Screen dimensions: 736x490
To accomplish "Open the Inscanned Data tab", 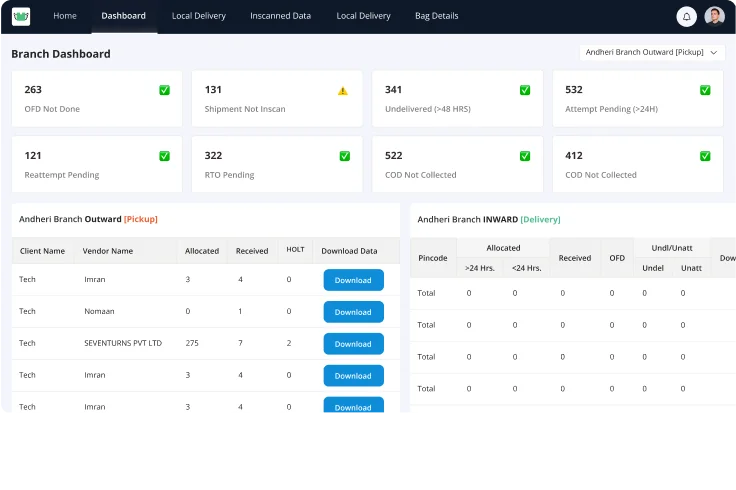I will pos(280,16).
